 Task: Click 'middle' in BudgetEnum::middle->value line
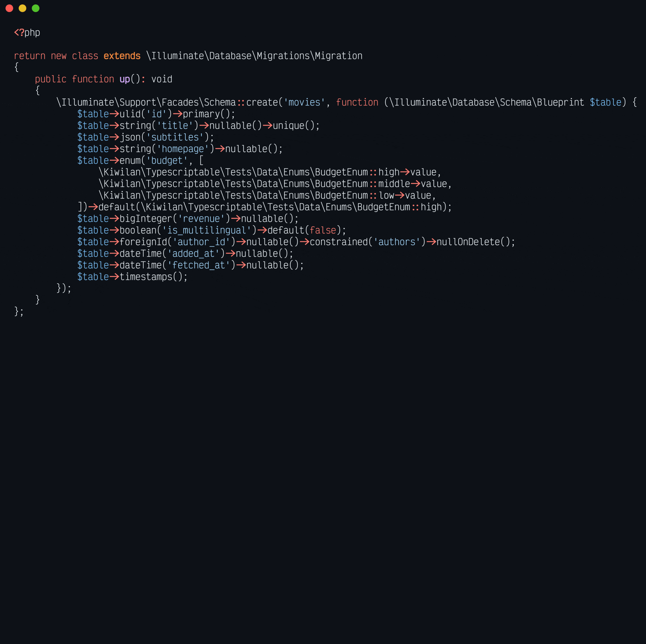[394, 184]
